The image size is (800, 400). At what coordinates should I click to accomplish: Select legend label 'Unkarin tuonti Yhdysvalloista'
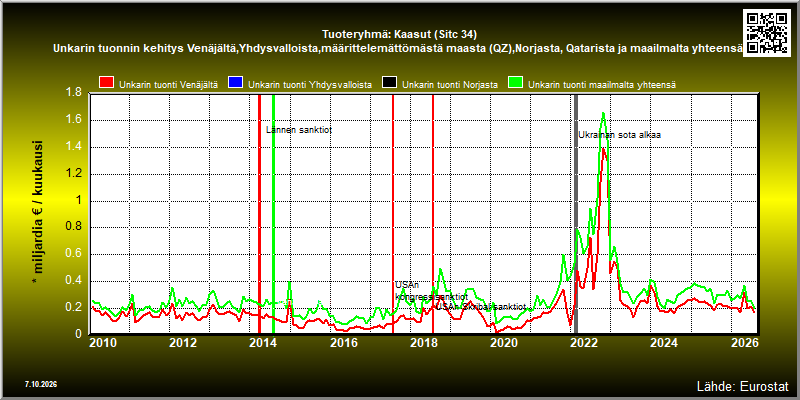pos(309,85)
